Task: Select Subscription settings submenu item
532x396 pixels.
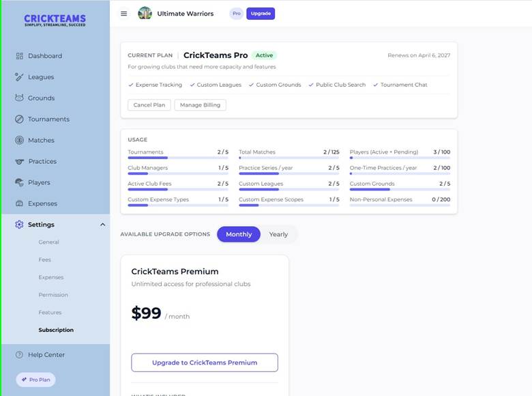Action: (56, 330)
